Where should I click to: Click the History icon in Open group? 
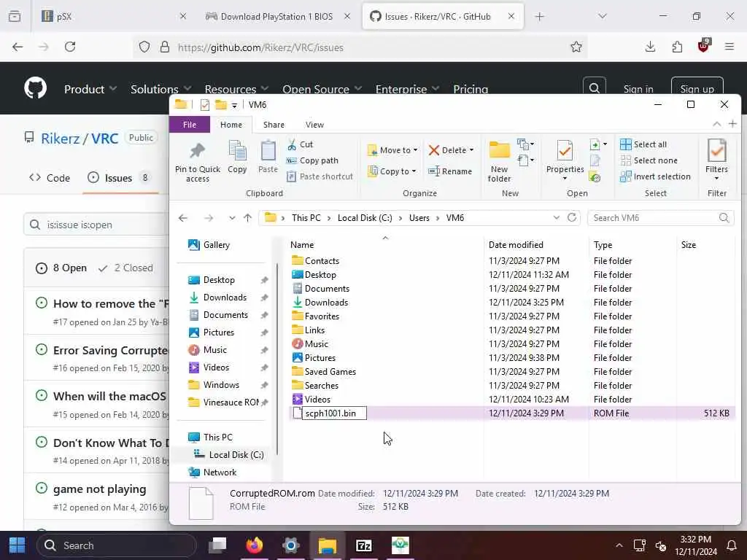(595, 178)
